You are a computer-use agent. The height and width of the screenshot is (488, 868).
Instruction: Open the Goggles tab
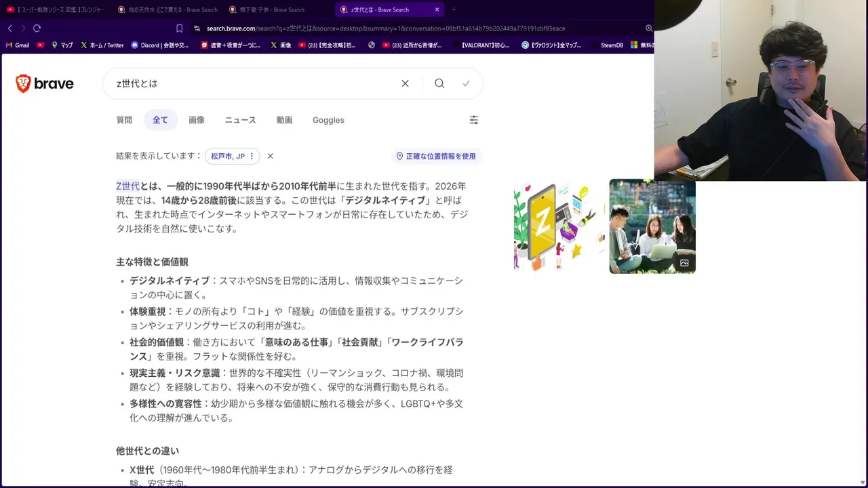[328, 120]
